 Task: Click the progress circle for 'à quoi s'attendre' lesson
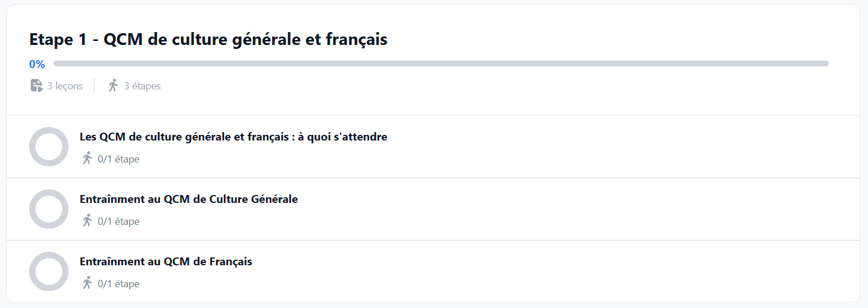(49, 147)
